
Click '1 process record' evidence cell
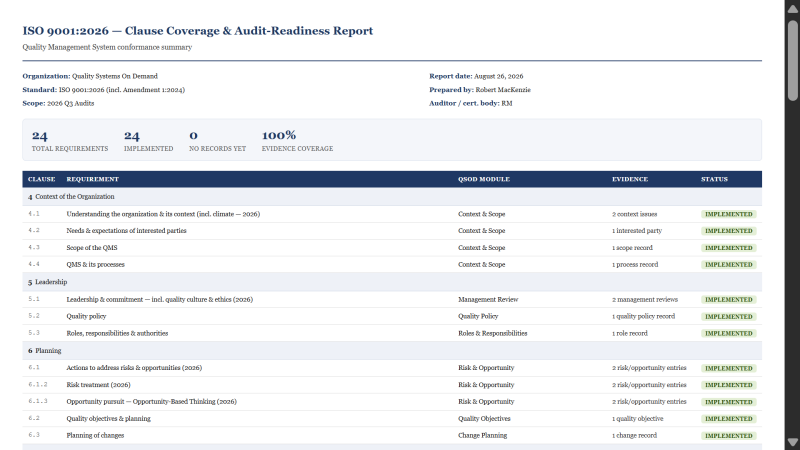[x=635, y=265]
